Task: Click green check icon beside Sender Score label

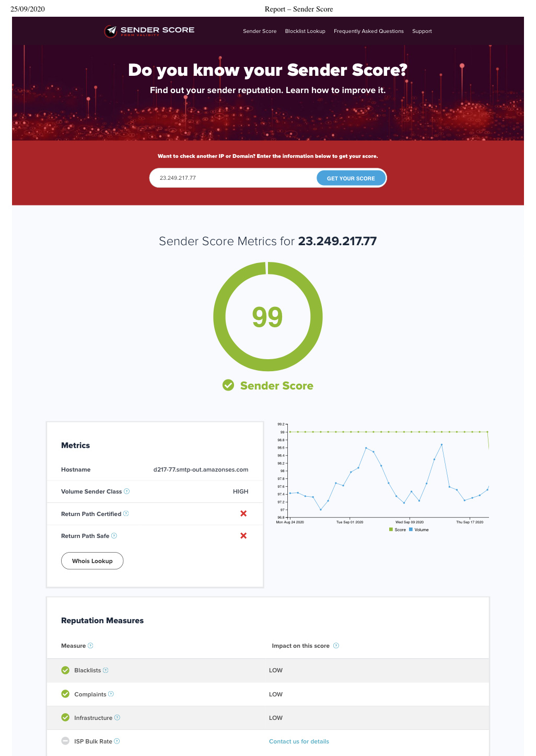Action: click(228, 385)
